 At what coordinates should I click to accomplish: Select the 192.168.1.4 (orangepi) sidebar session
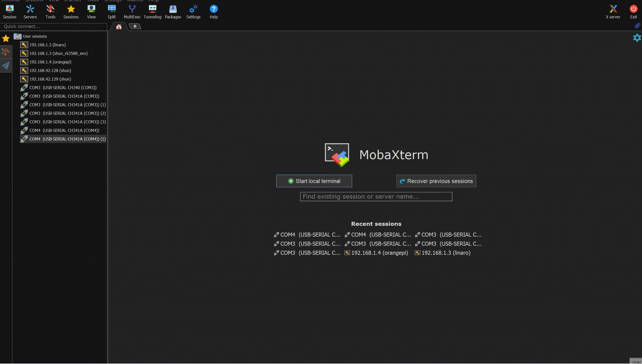pos(50,62)
